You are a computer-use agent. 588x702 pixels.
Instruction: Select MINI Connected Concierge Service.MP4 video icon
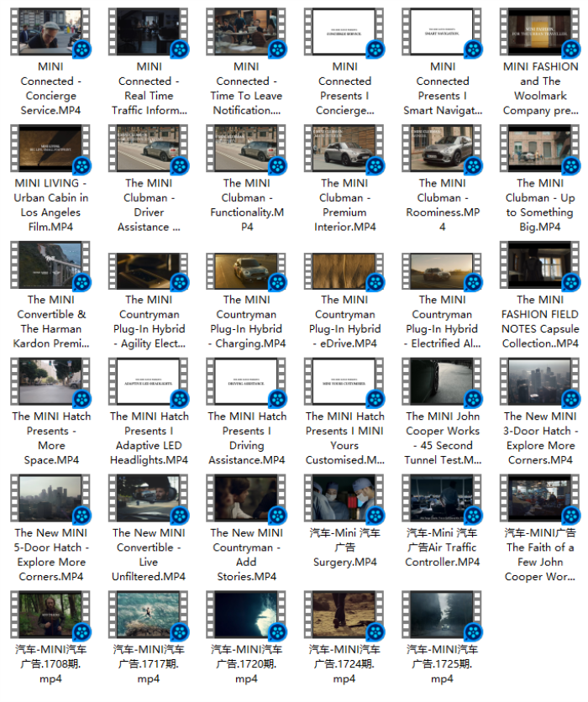50,32
